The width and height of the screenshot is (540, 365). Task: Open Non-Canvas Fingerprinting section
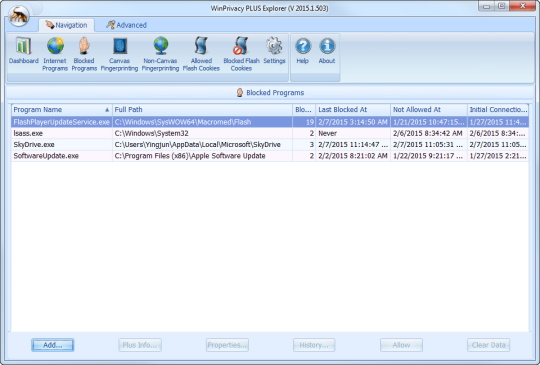click(160, 54)
